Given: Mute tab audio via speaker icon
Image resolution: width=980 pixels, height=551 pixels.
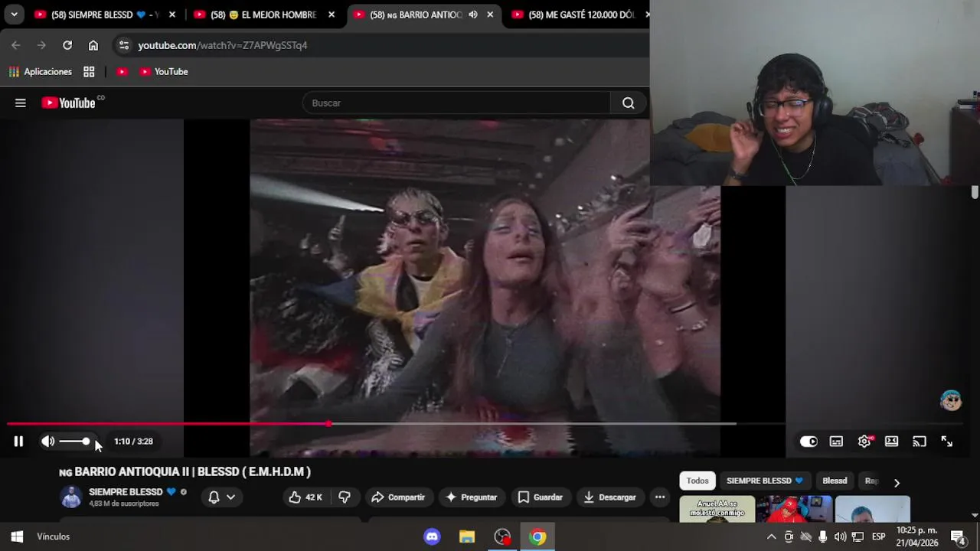Looking at the screenshot, I should click(x=473, y=15).
